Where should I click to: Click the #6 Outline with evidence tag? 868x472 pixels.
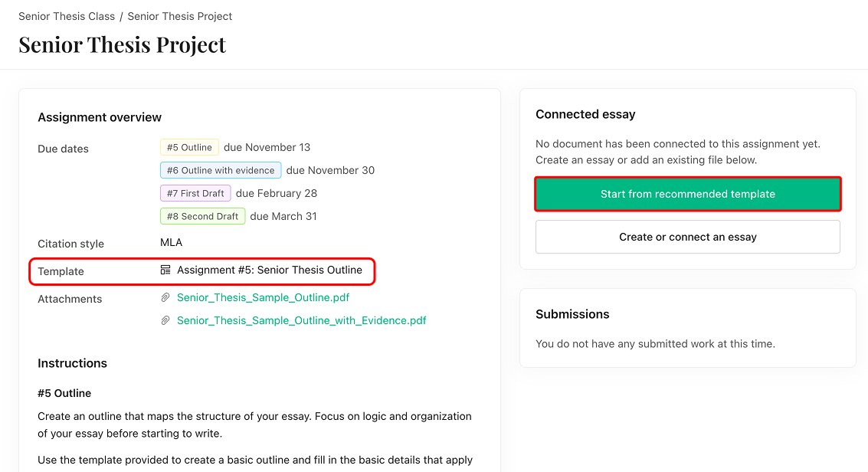point(221,170)
